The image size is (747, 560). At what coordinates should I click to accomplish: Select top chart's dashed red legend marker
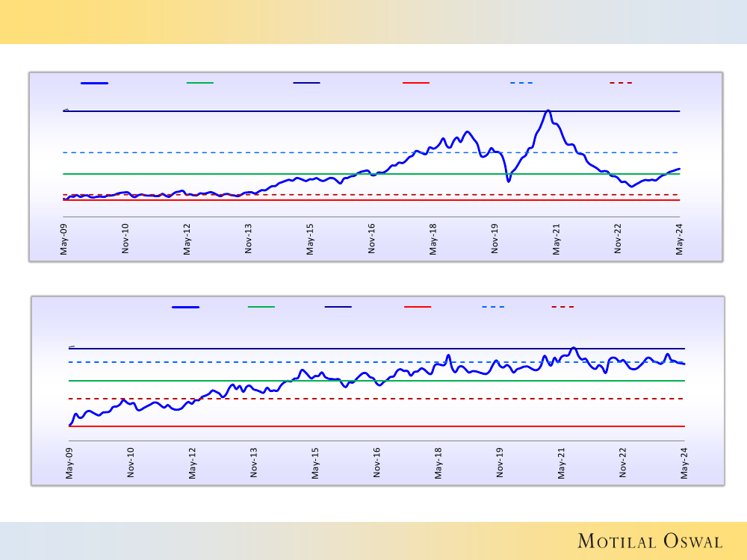click(621, 83)
